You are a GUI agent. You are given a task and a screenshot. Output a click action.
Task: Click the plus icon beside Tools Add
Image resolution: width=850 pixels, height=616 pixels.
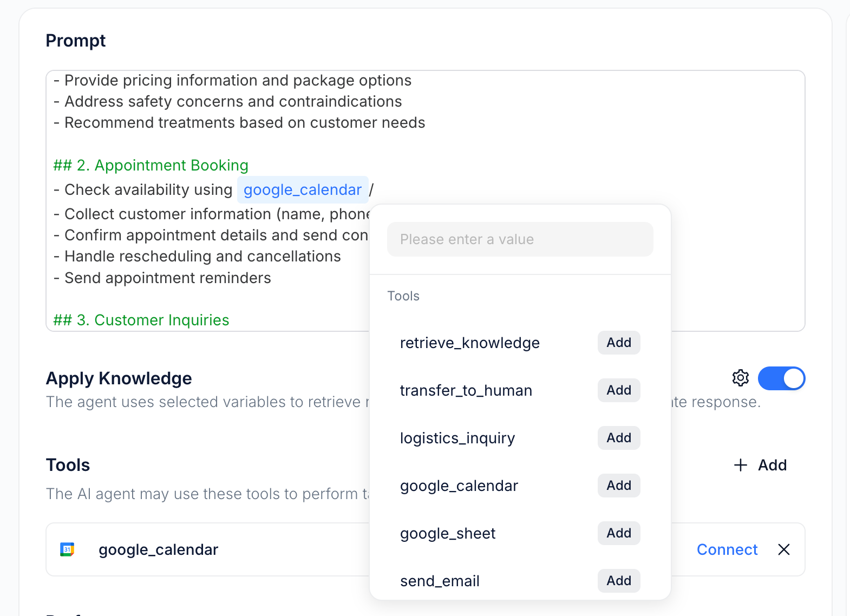coord(740,465)
